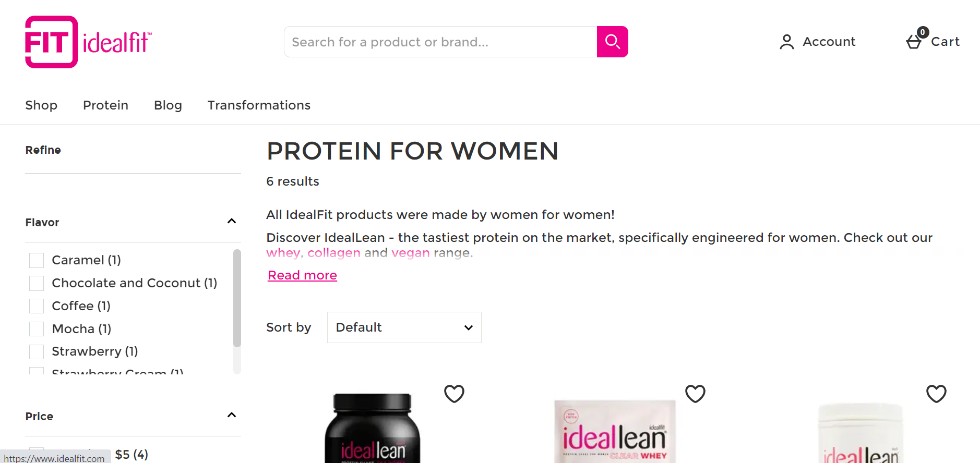Click the magnifying glass search button

pyautogui.click(x=612, y=42)
